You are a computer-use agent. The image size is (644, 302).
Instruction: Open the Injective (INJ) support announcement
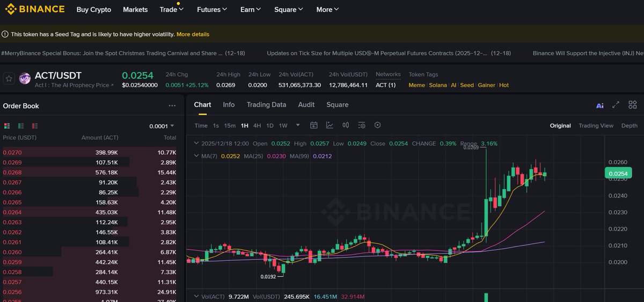pyautogui.click(x=588, y=53)
